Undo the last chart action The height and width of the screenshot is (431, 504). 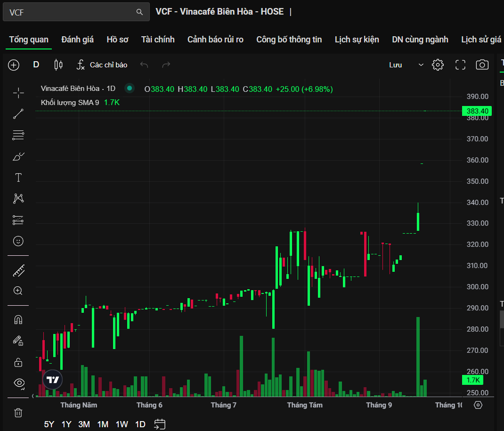point(144,65)
